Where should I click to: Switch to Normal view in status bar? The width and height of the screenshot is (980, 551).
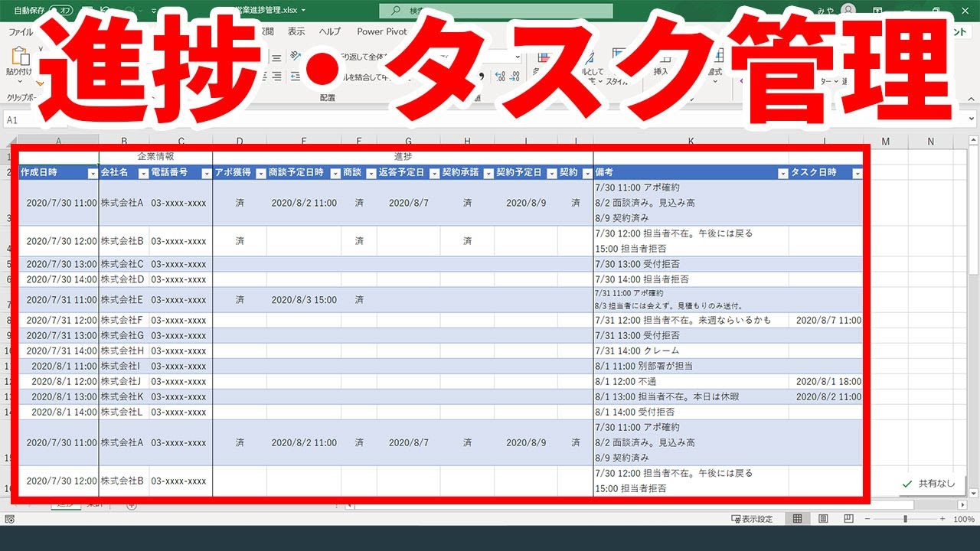[x=796, y=518]
